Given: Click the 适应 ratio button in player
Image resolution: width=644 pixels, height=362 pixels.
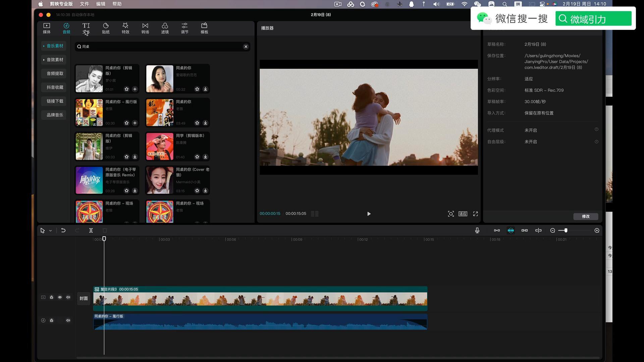Looking at the screenshot, I should [463, 214].
